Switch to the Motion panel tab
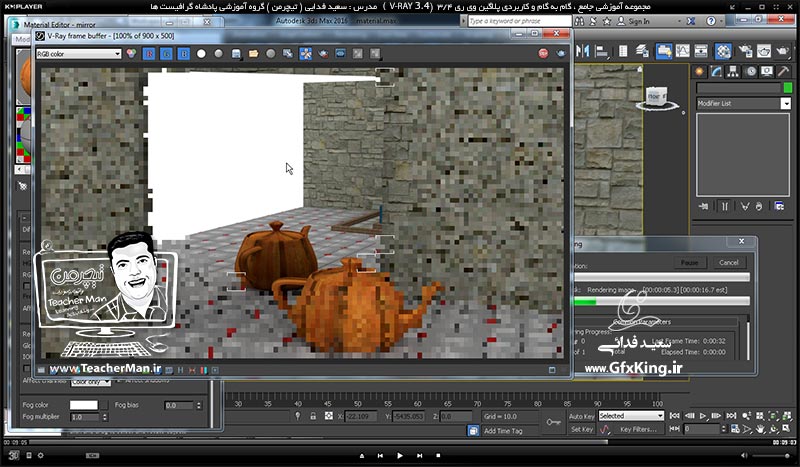The height and width of the screenshot is (467, 800). (x=751, y=72)
